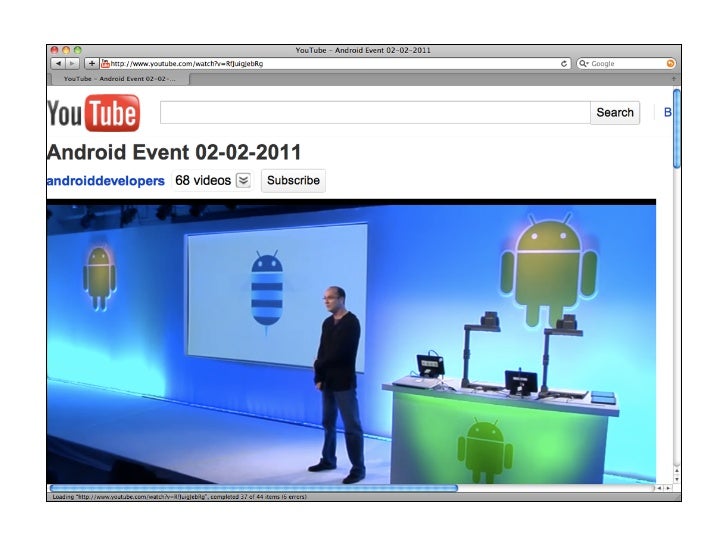Click the partially visible Browse link
Screen dimensions: 728x546
668,112
